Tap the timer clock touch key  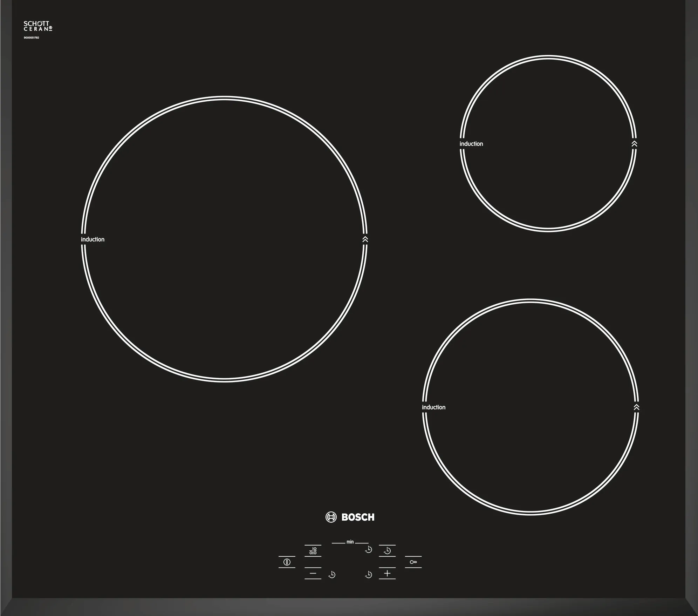[x=387, y=551]
